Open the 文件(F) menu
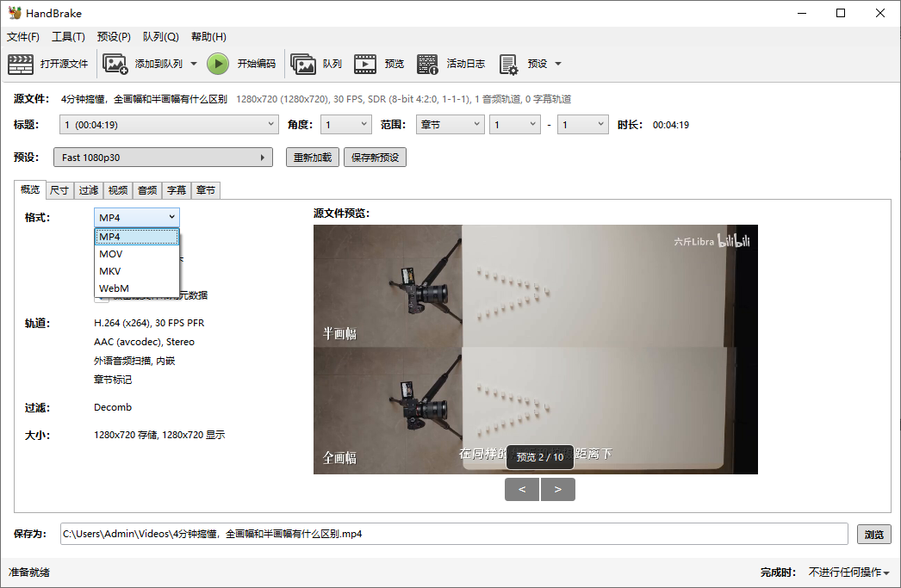Screen dimensions: 901x588 tap(23, 37)
